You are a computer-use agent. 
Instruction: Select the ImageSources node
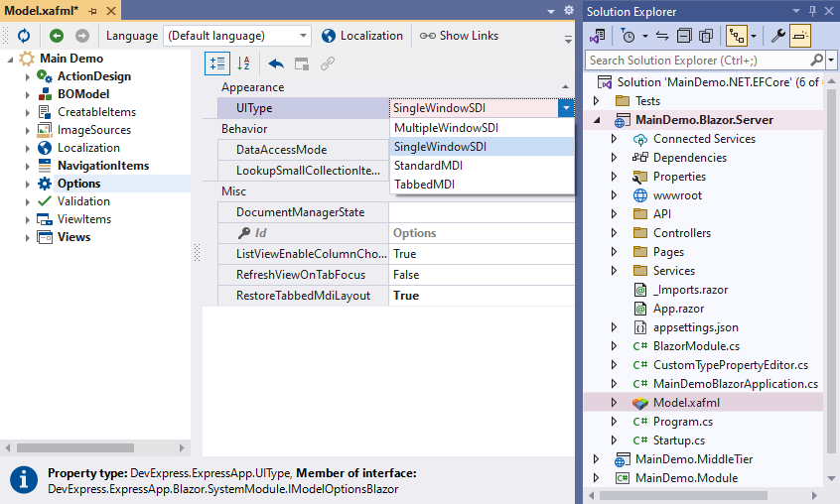pyautogui.click(x=94, y=130)
